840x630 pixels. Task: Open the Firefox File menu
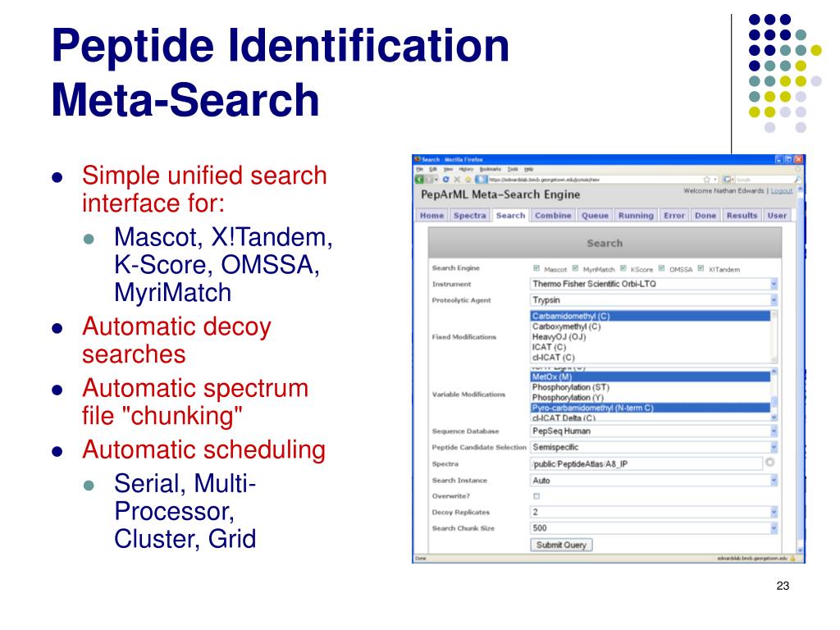pos(419,169)
